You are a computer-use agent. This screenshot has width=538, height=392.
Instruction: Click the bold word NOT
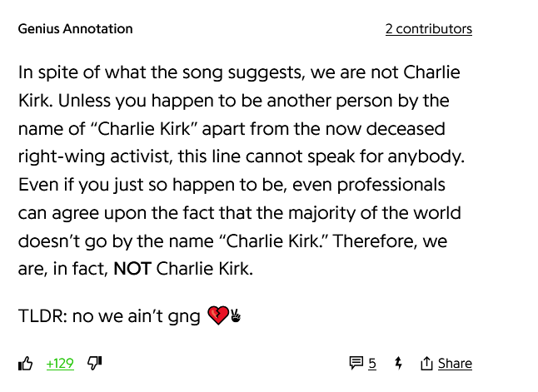click(x=132, y=269)
